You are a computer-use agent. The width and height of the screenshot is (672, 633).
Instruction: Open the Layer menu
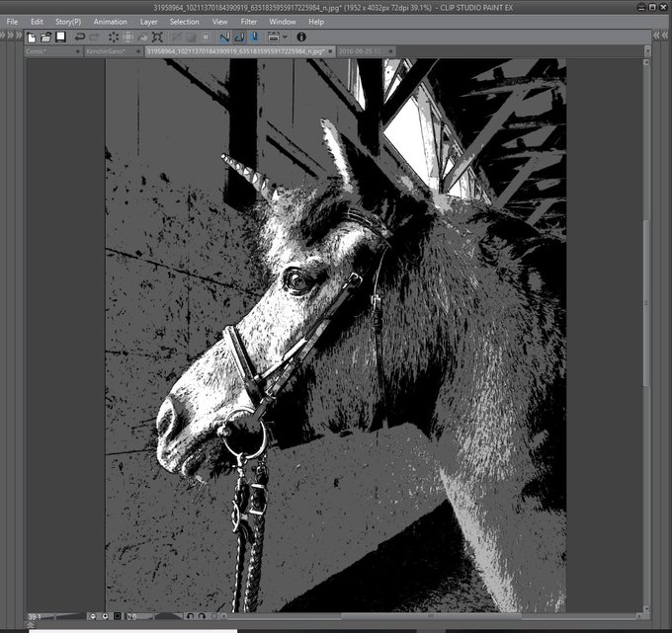(148, 22)
